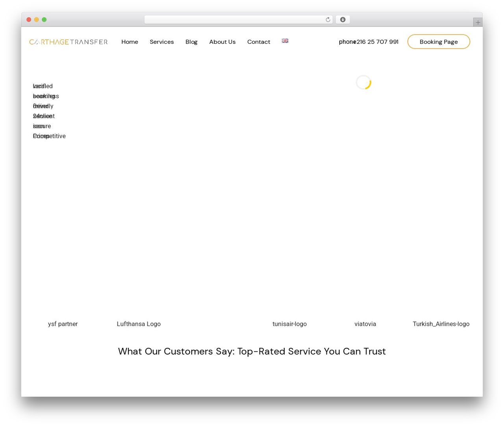The height and width of the screenshot is (427, 504).
Task: Click the browser address bar
Action: click(238, 20)
